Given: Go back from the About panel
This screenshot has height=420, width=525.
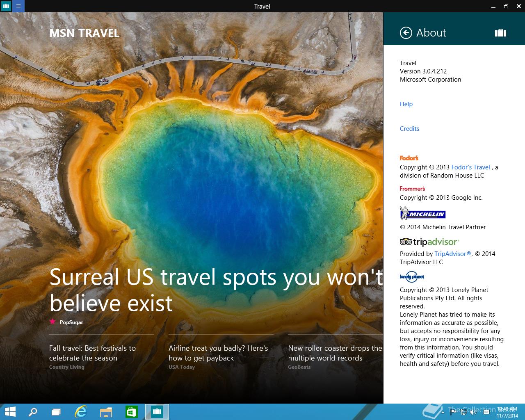Looking at the screenshot, I should click(x=406, y=33).
